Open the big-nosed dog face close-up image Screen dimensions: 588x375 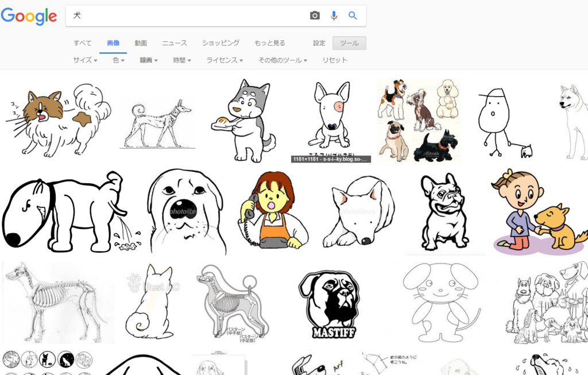tap(188, 212)
